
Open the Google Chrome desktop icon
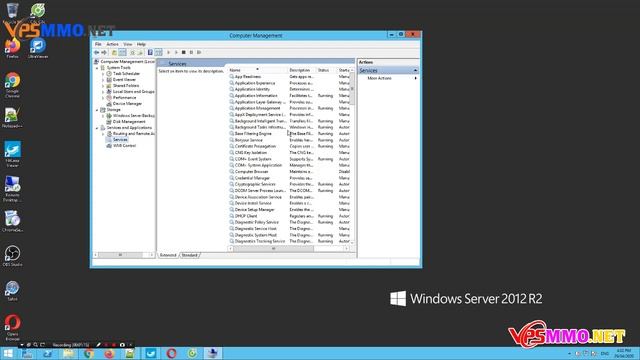pos(12,85)
